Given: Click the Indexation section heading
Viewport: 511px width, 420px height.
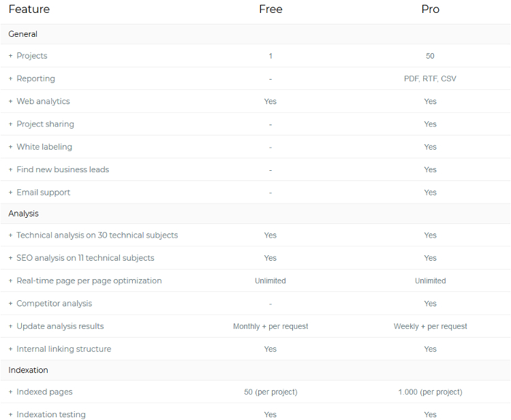Looking at the screenshot, I should [x=28, y=370].
